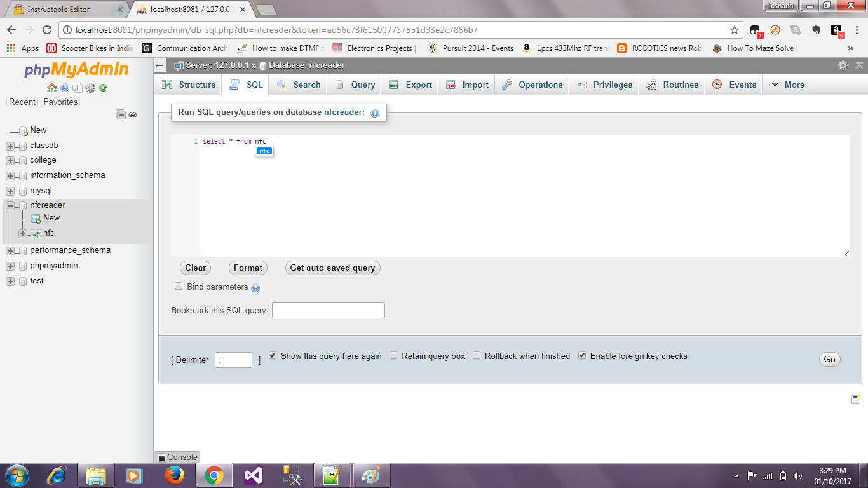Image resolution: width=868 pixels, height=488 pixels.
Task: Click inside the SQL query editor area
Action: 524,196
